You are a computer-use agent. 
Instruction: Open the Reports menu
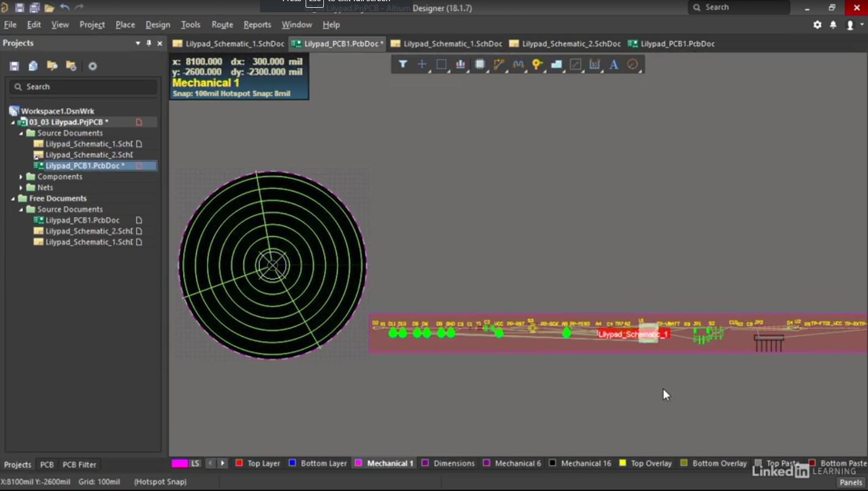(257, 25)
